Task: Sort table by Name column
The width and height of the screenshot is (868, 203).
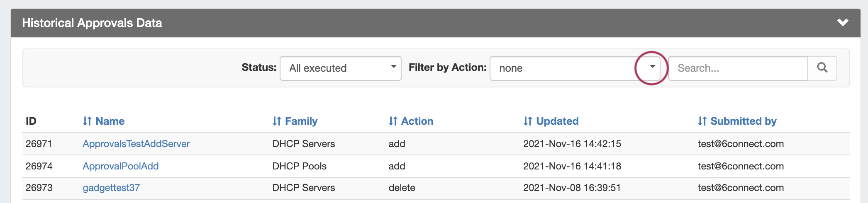Action: click(x=104, y=121)
